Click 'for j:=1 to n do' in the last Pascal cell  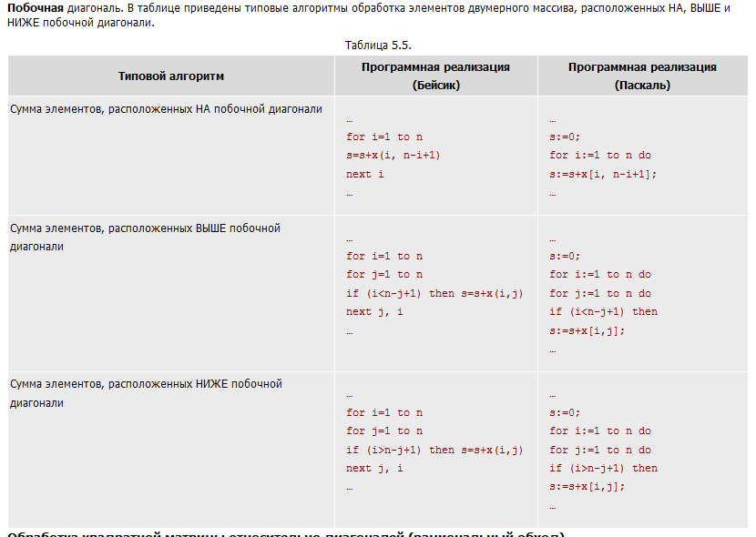click(600, 450)
